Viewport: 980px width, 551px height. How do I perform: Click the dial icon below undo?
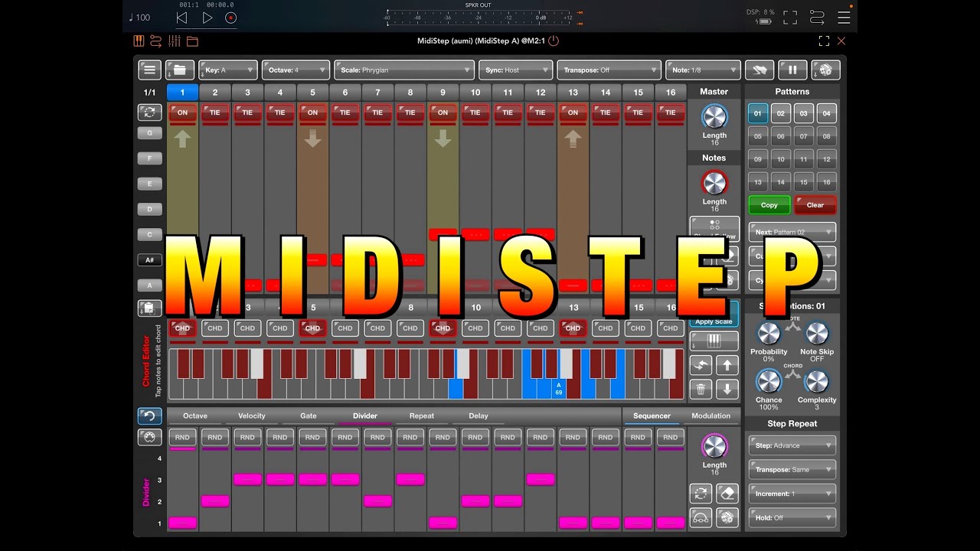point(149,437)
